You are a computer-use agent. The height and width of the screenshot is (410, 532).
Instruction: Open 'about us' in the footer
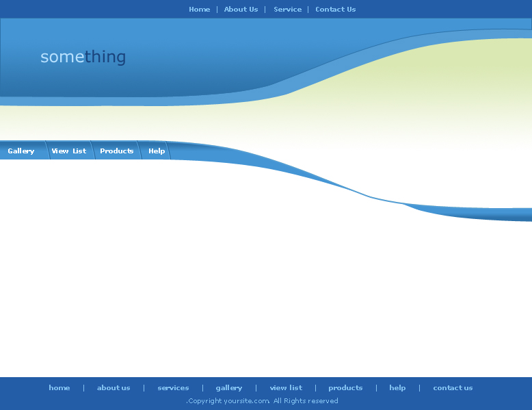(114, 388)
